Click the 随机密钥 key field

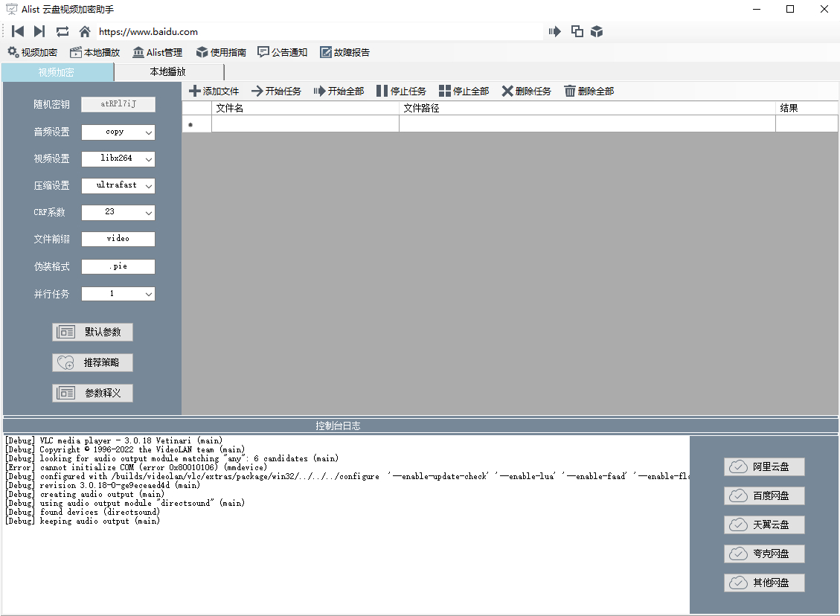(118, 104)
